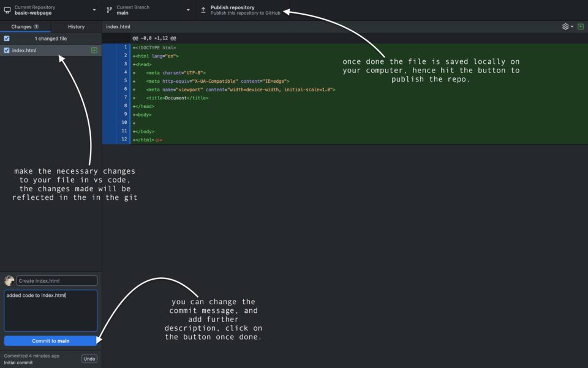Uncheck the index.html file checkbox
This screenshot has width=588, height=368.
[6, 50]
